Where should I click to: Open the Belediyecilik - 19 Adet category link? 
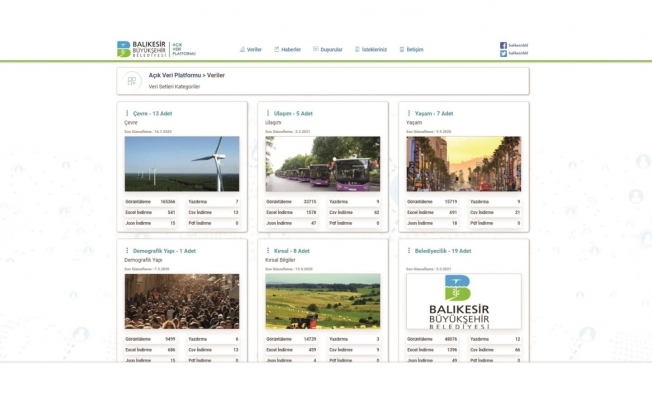(x=442, y=251)
